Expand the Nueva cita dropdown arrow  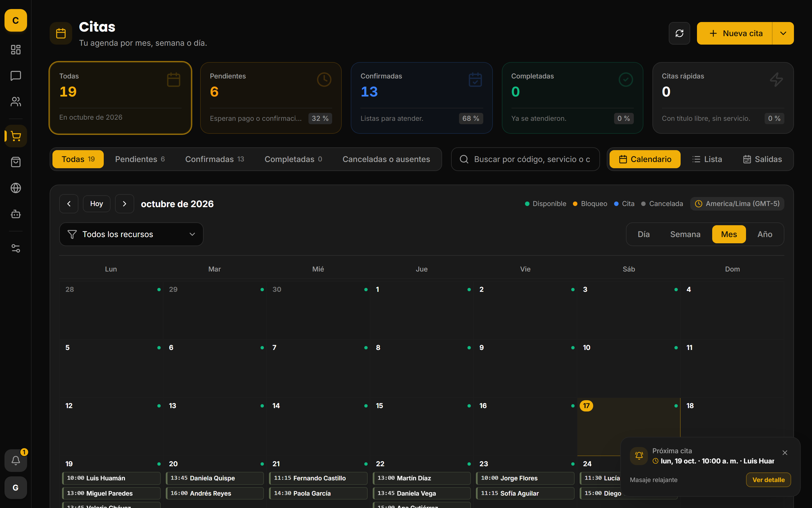click(783, 33)
